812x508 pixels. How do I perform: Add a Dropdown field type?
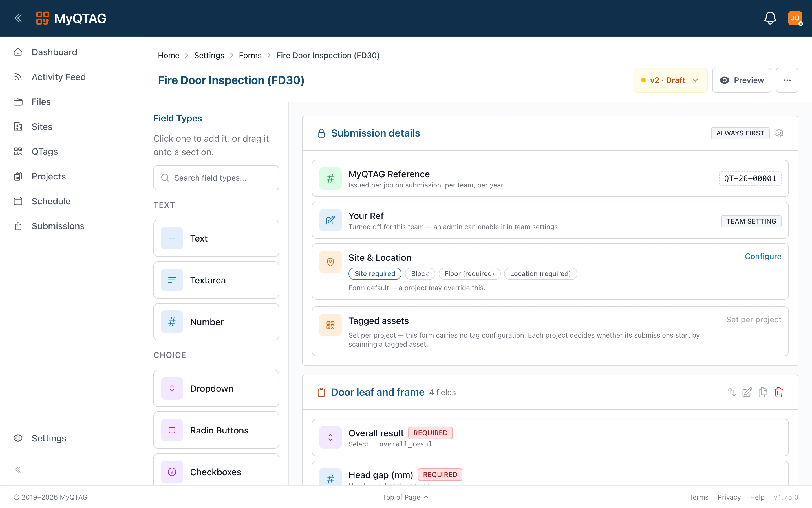(x=216, y=388)
